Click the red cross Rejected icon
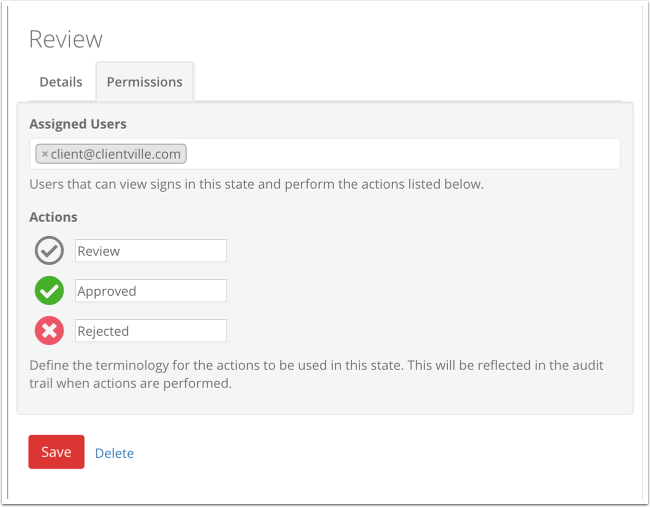Screen dimensions: 650x507 [x=49, y=331]
